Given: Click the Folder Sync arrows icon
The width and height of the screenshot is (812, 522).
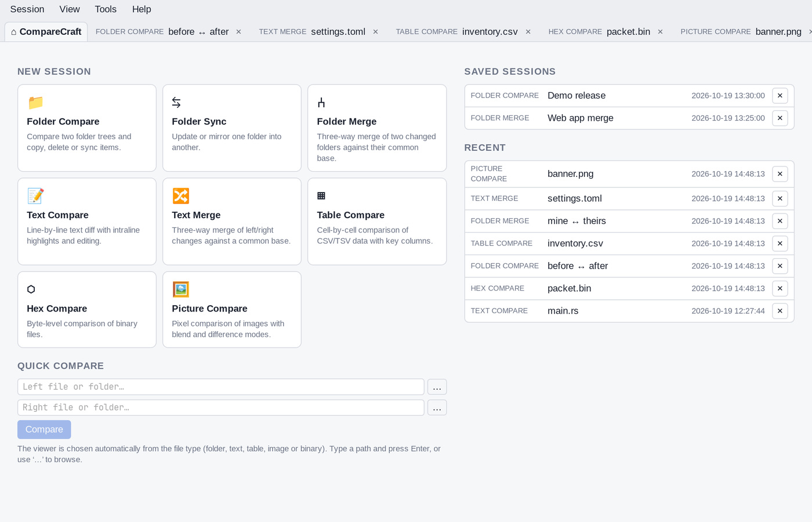Looking at the screenshot, I should click(x=176, y=103).
